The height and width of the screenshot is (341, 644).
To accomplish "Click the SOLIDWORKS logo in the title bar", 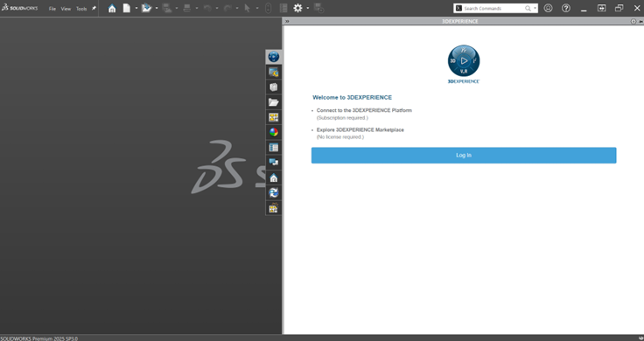I will (19, 8).
